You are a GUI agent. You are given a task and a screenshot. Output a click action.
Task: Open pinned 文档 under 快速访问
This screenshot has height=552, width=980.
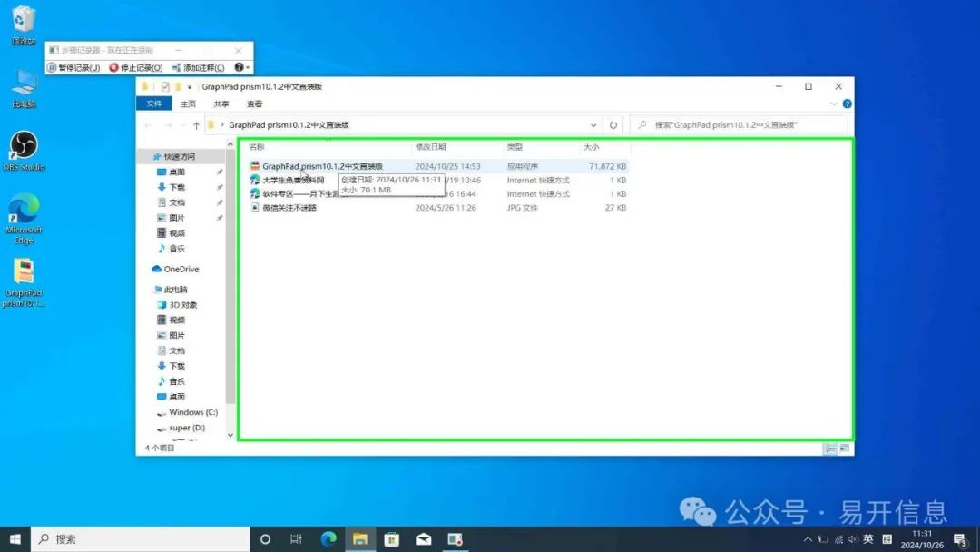tap(177, 202)
